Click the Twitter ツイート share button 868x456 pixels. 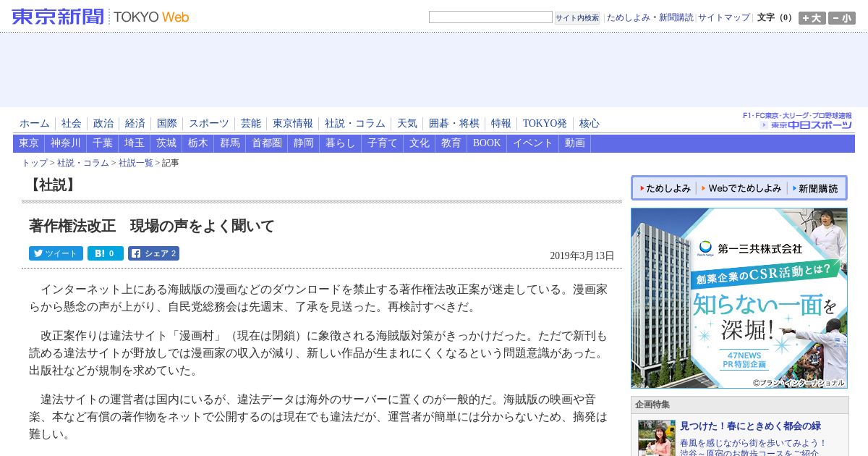[x=56, y=253]
